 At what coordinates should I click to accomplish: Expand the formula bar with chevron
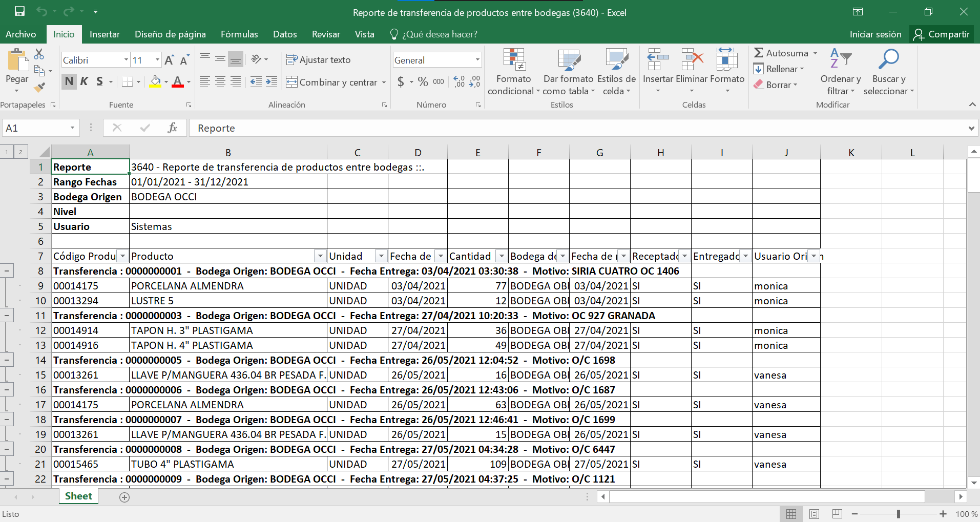tap(971, 128)
